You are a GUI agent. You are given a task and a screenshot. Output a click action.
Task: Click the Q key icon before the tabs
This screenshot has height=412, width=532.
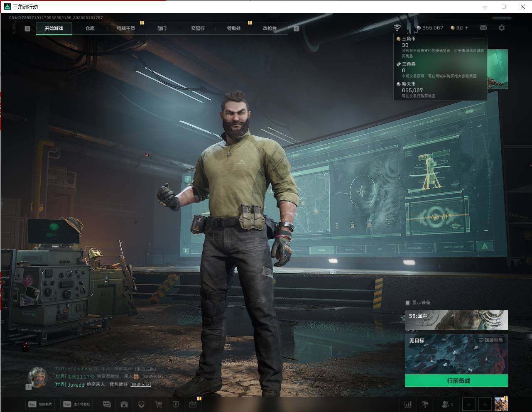pos(27,29)
